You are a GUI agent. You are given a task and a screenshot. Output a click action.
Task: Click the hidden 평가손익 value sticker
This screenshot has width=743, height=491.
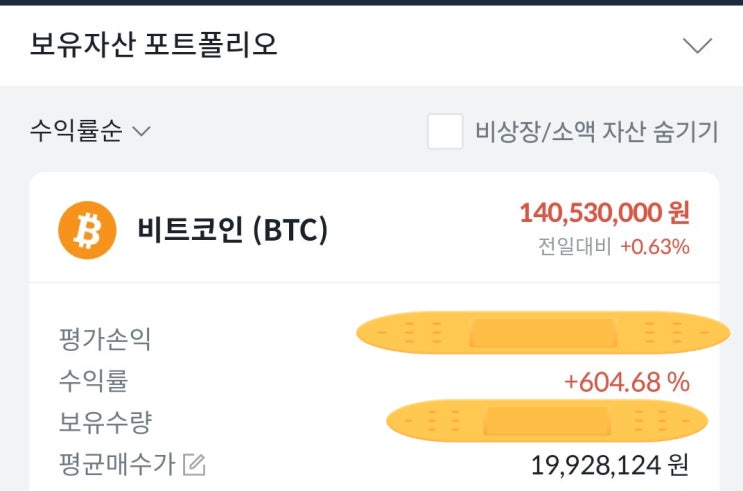tap(543, 332)
